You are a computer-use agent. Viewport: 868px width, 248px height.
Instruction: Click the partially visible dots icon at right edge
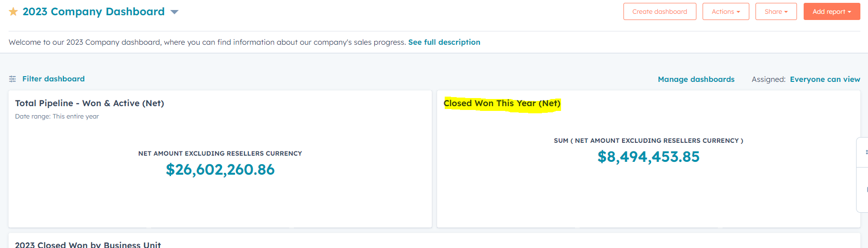pyautogui.click(x=866, y=152)
